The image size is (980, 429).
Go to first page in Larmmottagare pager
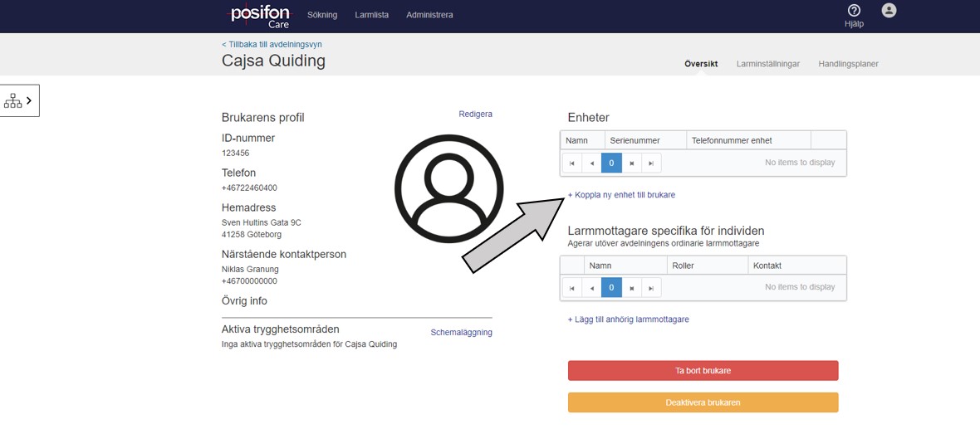tap(571, 288)
